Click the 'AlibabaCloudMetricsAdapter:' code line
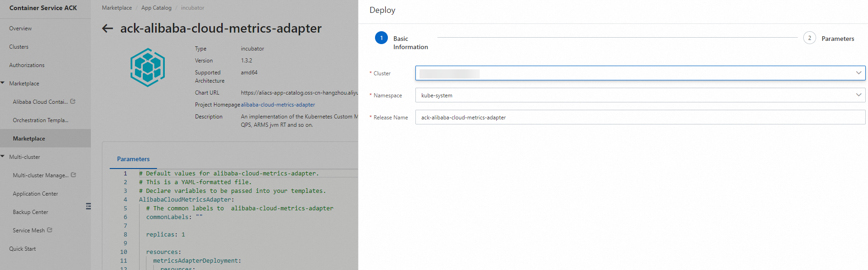 [187, 199]
